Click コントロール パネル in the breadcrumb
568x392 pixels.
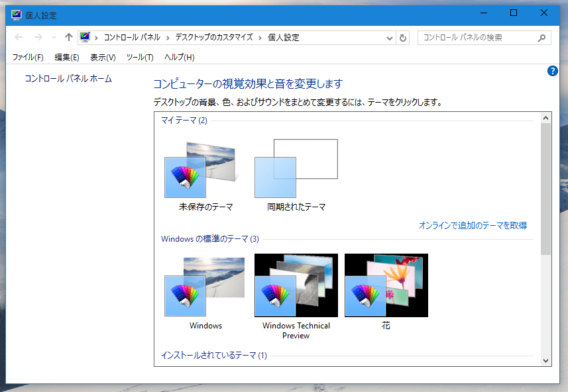132,37
